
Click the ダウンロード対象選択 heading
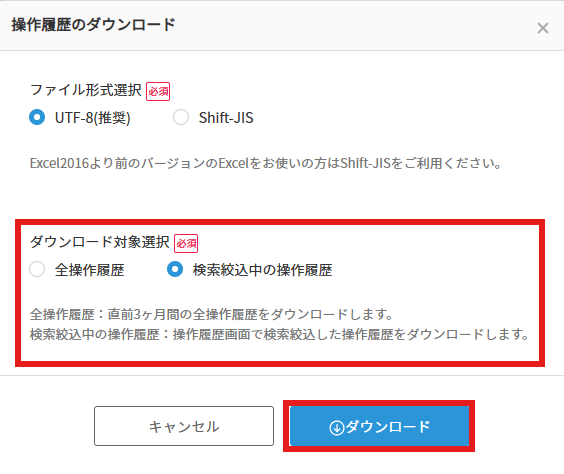coord(100,242)
